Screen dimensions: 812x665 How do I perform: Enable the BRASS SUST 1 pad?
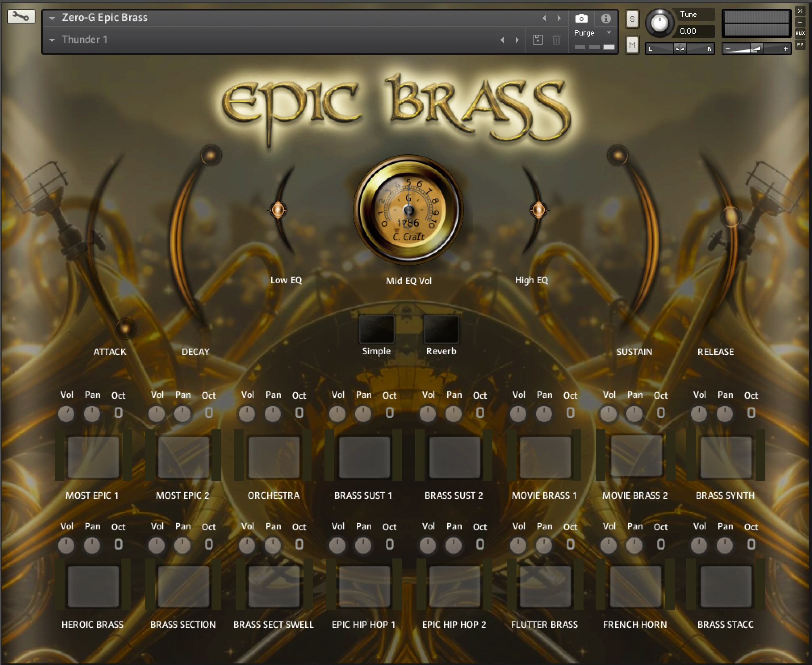(364, 456)
